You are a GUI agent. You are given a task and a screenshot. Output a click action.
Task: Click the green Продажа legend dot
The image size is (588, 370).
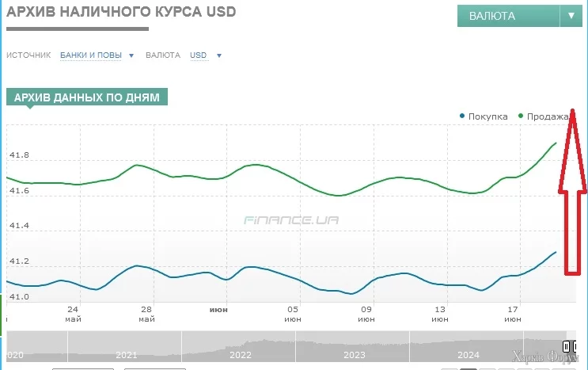click(521, 116)
